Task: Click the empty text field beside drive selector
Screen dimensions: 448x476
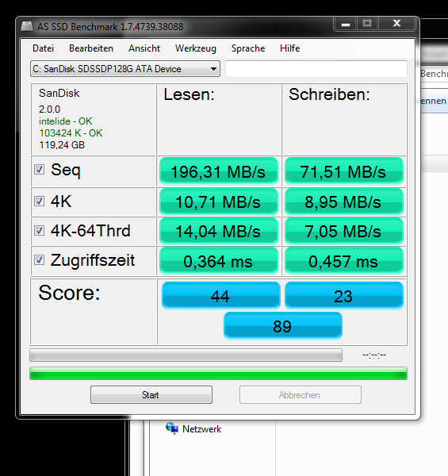Action: coord(316,69)
